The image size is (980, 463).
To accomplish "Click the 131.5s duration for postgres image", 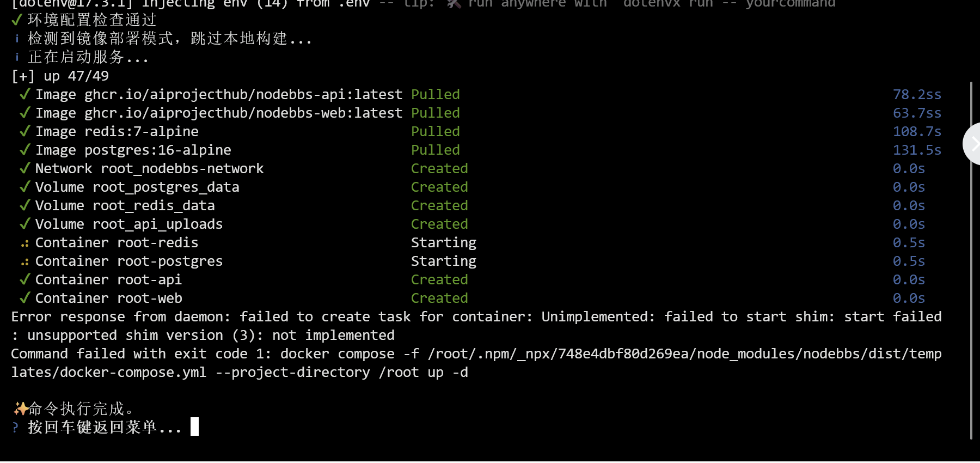I will [x=917, y=150].
